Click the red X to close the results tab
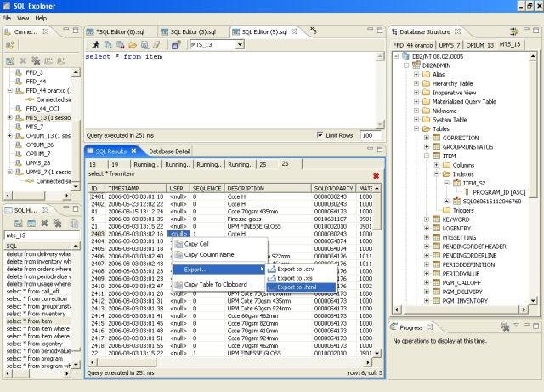The image size is (544, 392). pos(376,176)
